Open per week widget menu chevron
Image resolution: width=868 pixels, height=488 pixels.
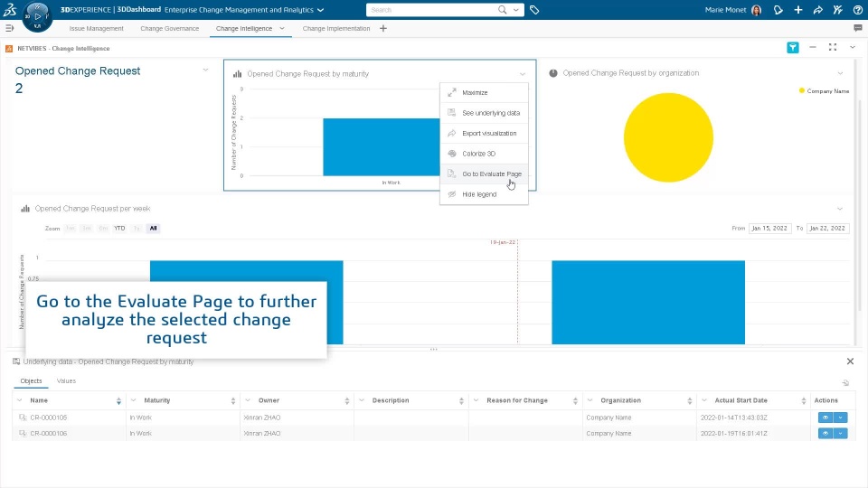click(x=840, y=209)
